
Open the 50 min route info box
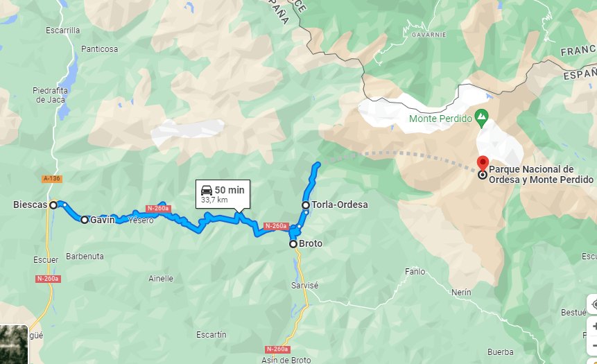coord(223,194)
